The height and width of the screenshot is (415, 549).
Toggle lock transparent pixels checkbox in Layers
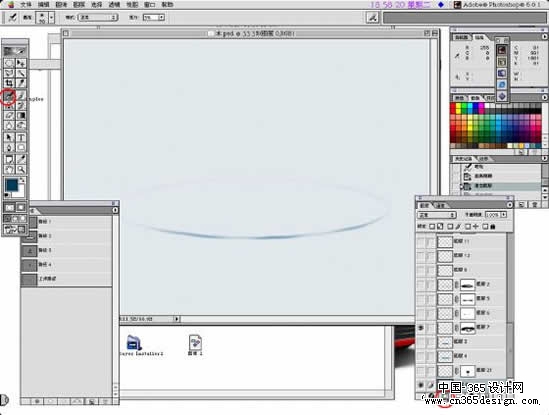pyautogui.click(x=432, y=227)
